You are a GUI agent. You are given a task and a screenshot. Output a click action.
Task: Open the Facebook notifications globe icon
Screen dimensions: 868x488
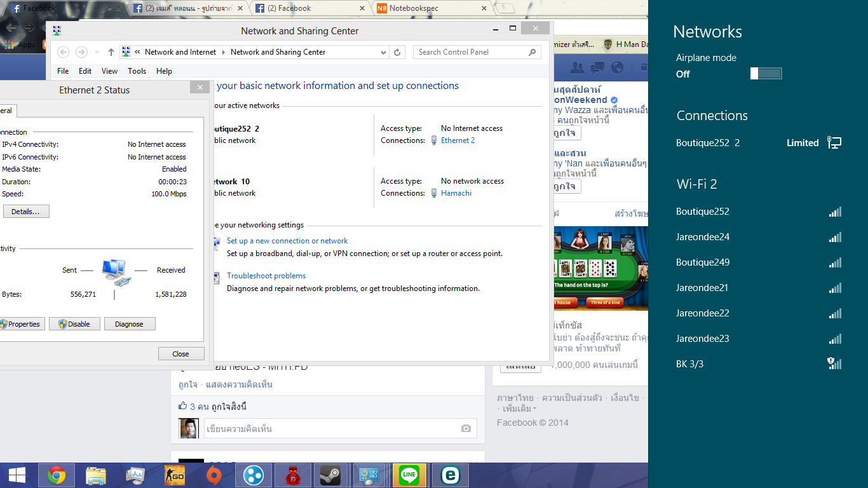616,67
